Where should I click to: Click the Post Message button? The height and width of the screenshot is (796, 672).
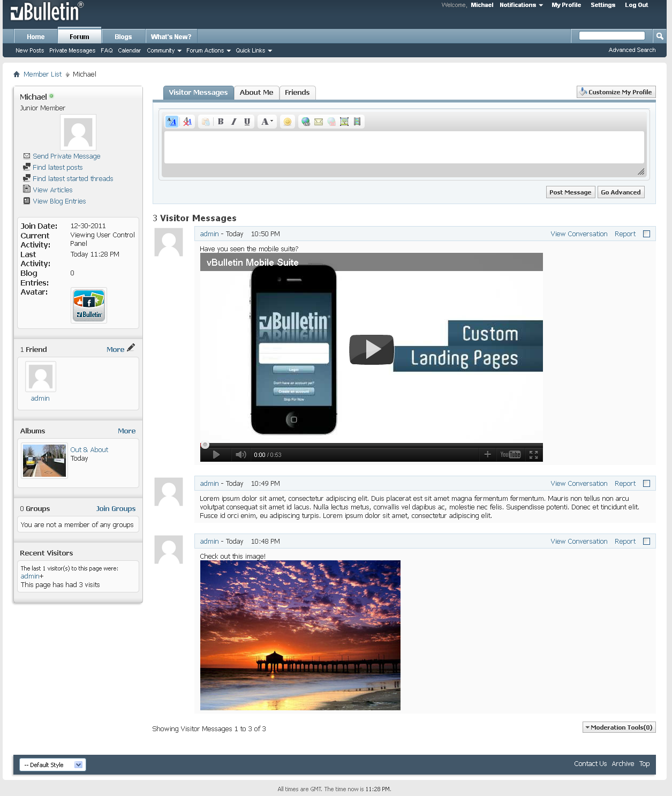click(x=570, y=192)
